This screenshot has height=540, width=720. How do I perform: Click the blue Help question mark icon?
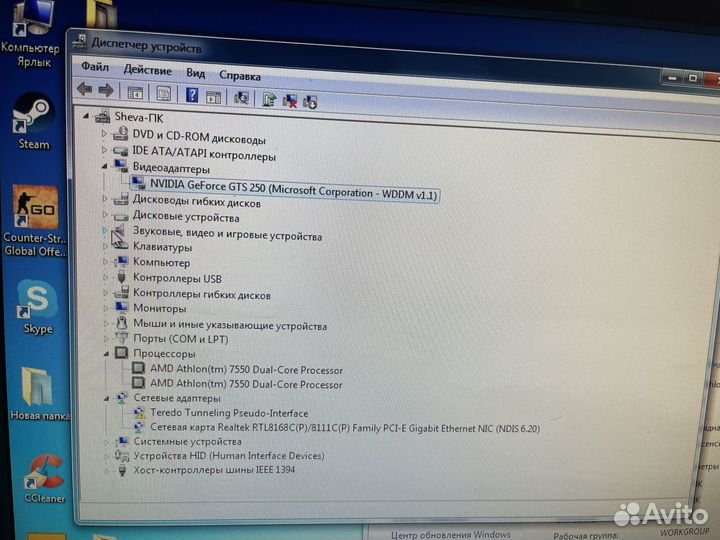click(x=192, y=96)
